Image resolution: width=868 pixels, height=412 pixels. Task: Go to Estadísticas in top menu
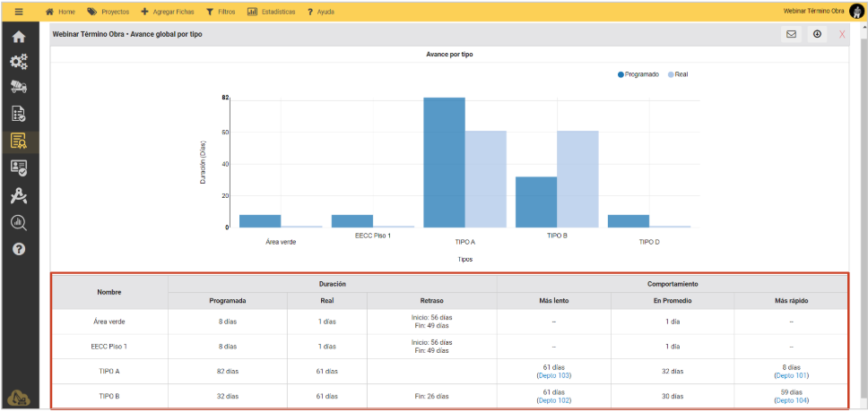point(273,12)
